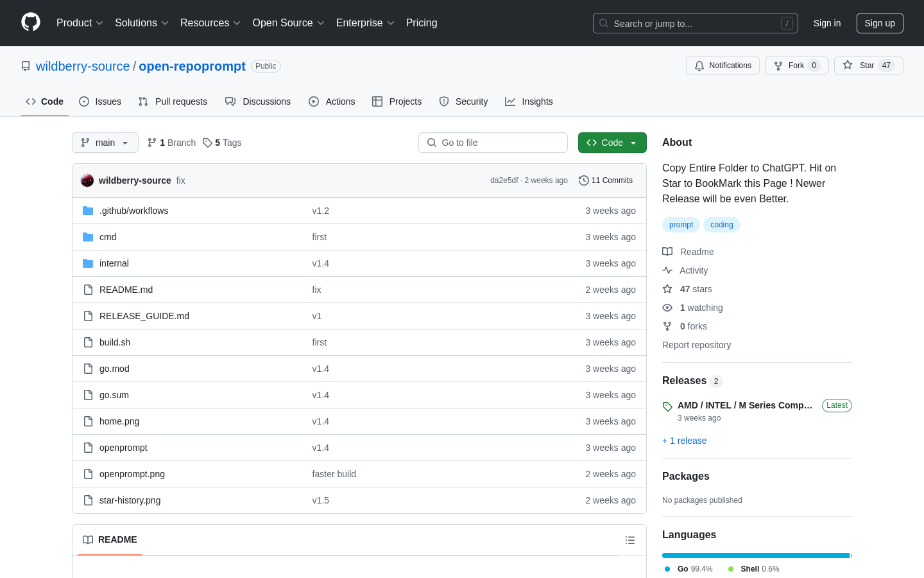Click the book icon next to Readme in About

pyautogui.click(x=667, y=252)
